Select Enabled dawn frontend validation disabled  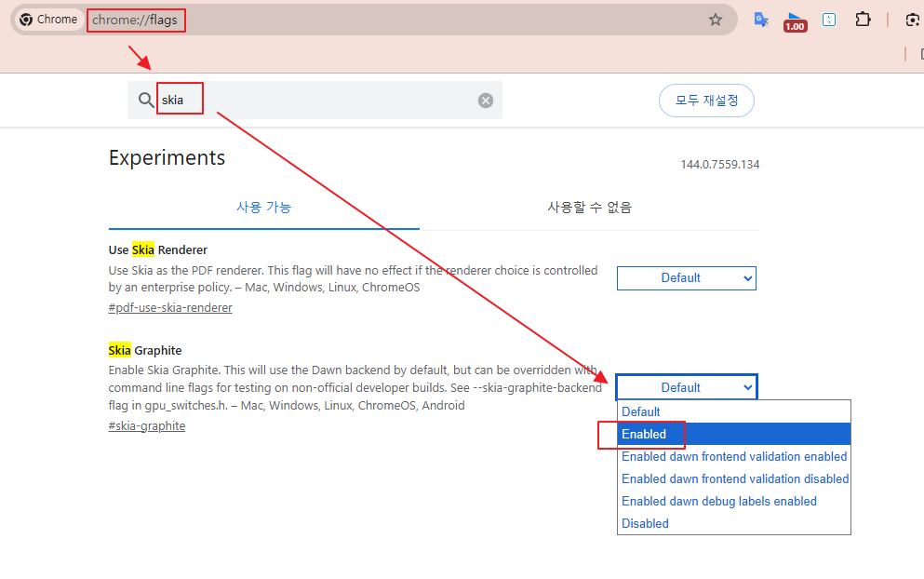click(x=733, y=478)
